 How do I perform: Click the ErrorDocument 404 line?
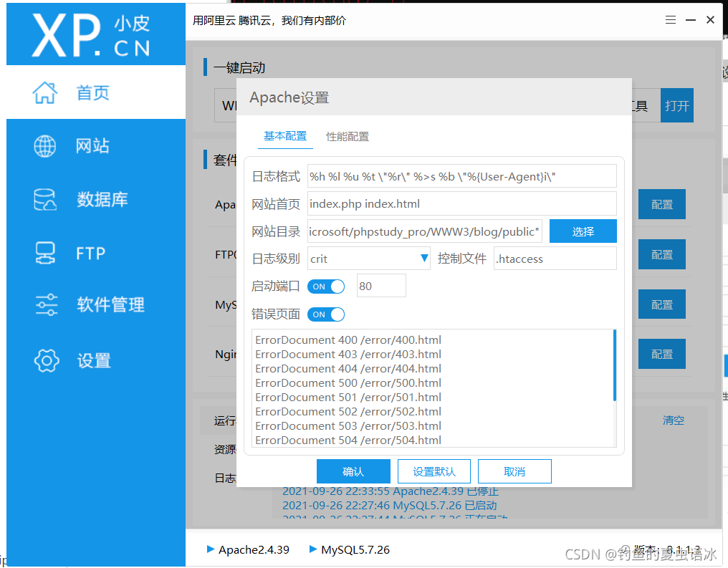[x=348, y=368]
